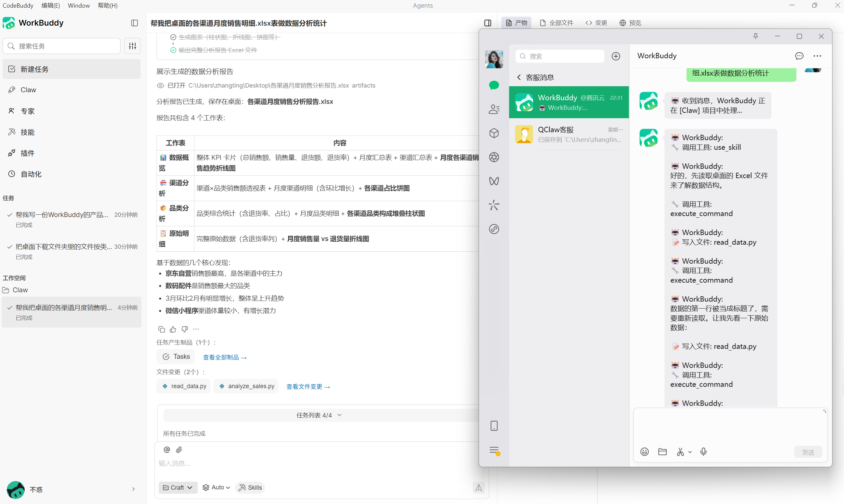The height and width of the screenshot is (504, 844).
Task: Open the Window menu
Action: [x=79, y=5]
